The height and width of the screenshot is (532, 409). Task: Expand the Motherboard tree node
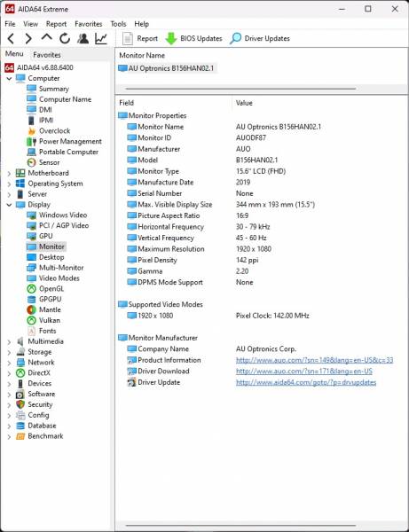[9, 174]
